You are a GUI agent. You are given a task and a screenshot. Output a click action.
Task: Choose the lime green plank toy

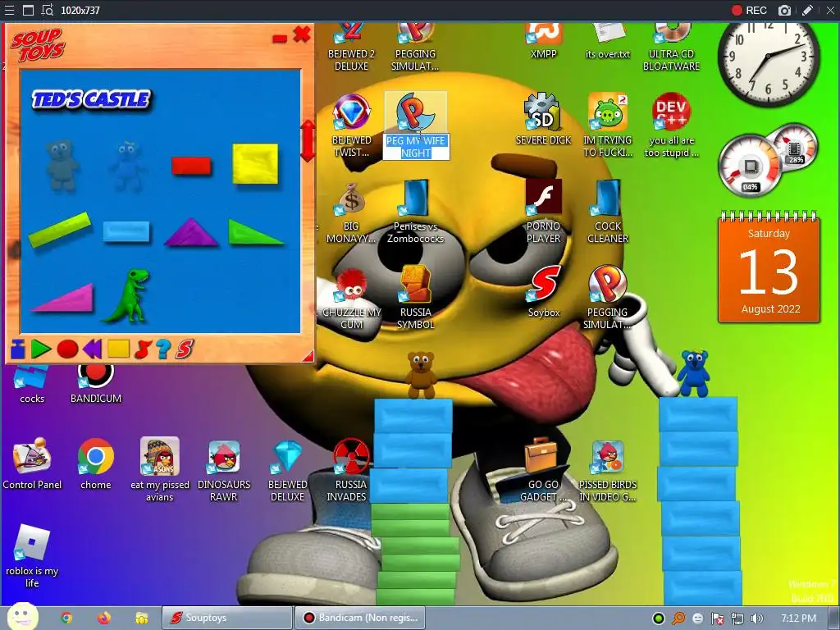pos(59,230)
